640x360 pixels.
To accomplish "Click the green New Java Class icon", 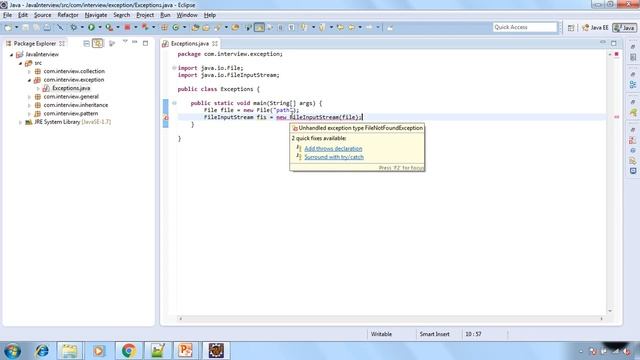I will point(176,27).
